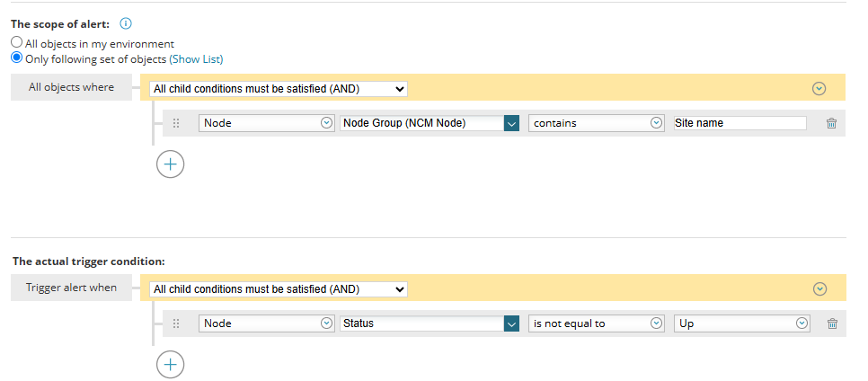Viewport: 868px width, 381px height.
Task: Add a new trigger condition with plus button
Action: click(x=171, y=365)
